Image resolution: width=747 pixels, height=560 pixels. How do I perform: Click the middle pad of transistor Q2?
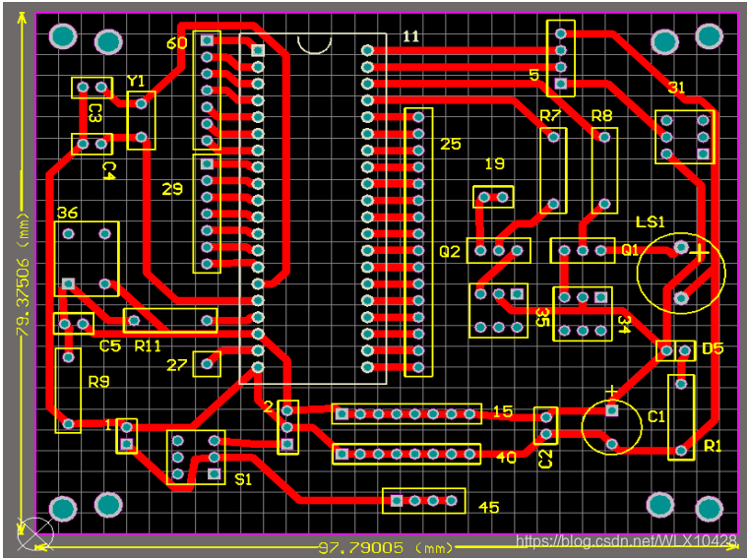tap(499, 250)
